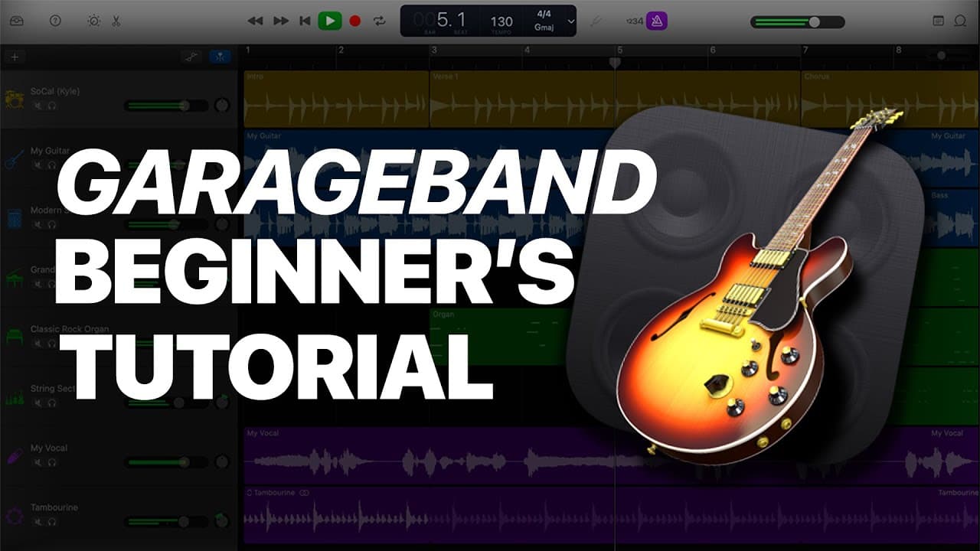Adjust the master volume slider
The width and height of the screenshot is (980, 551).
pyautogui.click(x=797, y=22)
